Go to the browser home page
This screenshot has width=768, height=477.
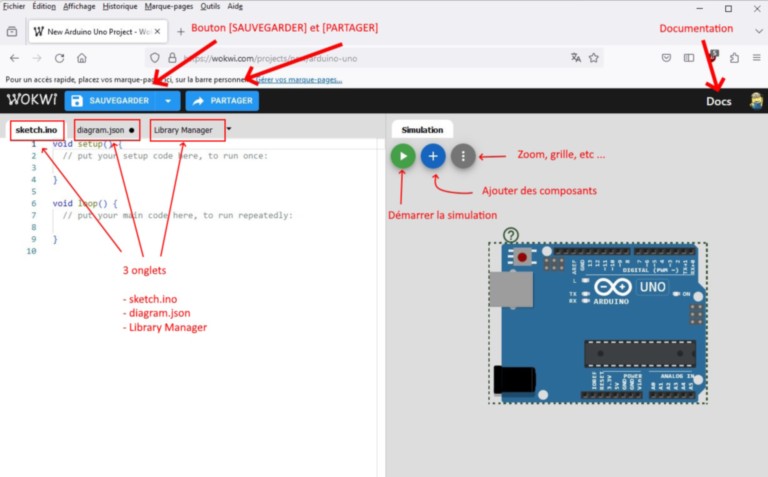[x=82, y=58]
